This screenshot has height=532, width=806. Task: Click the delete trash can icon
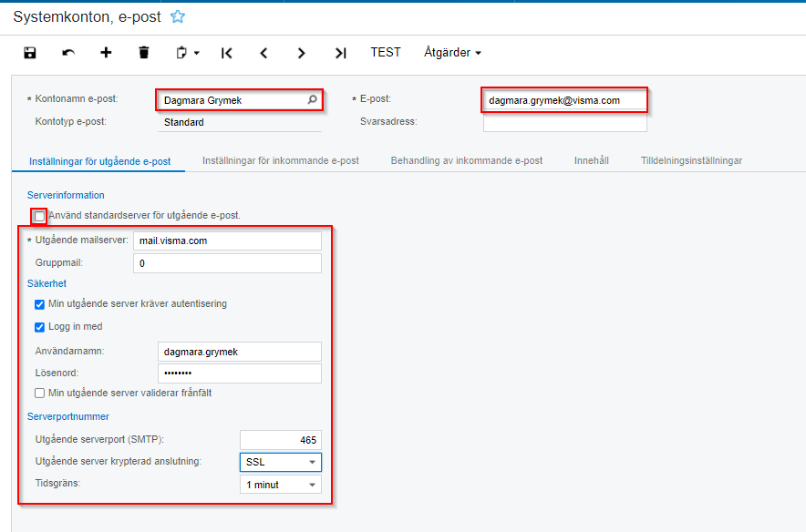click(x=143, y=53)
